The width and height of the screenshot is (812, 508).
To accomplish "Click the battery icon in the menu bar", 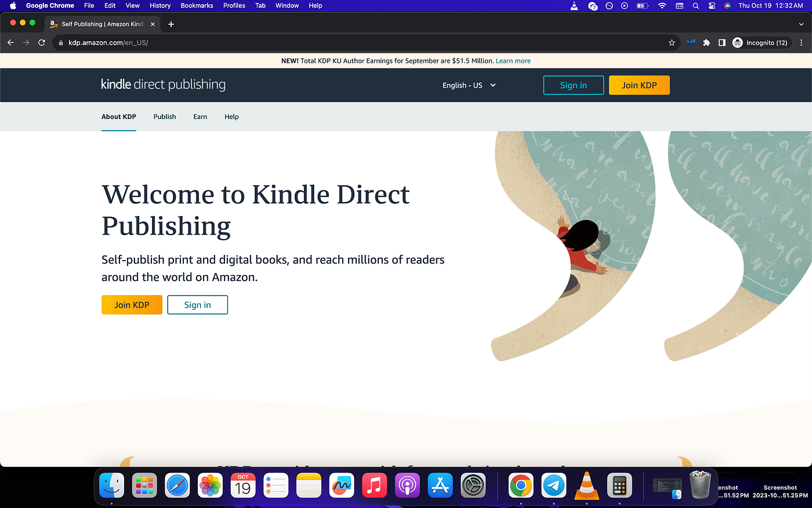I will click(x=642, y=5).
